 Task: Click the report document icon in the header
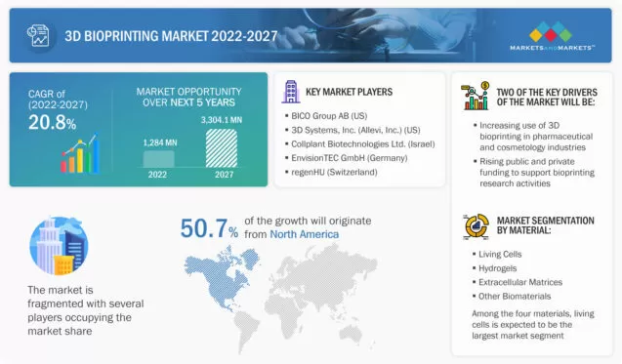[38, 36]
